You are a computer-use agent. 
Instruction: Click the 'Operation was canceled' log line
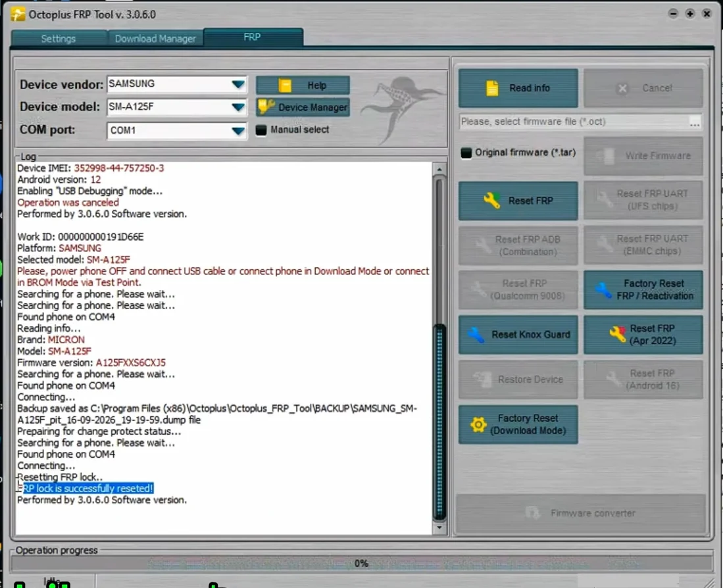68,203
